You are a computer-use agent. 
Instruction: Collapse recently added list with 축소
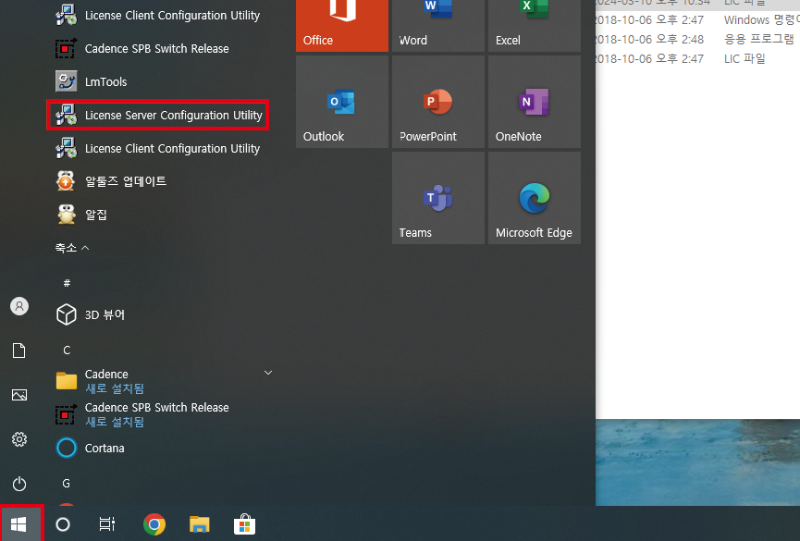coord(72,248)
